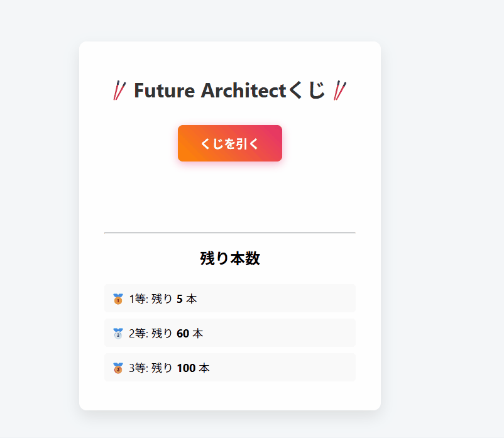Click the horizontal divider above 残り本数
The height and width of the screenshot is (438, 504).
coord(230,233)
